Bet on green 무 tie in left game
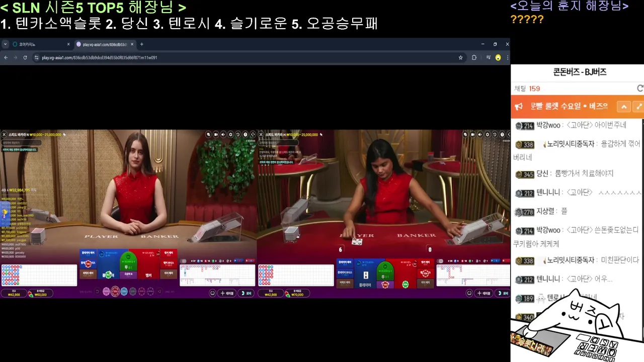The image size is (644, 362). [x=128, y=261]
